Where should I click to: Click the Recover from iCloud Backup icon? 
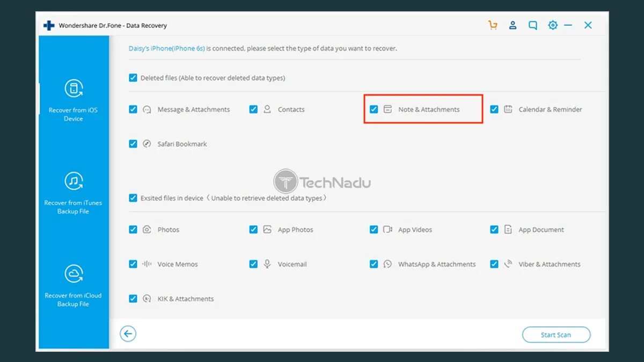[74, 274]
